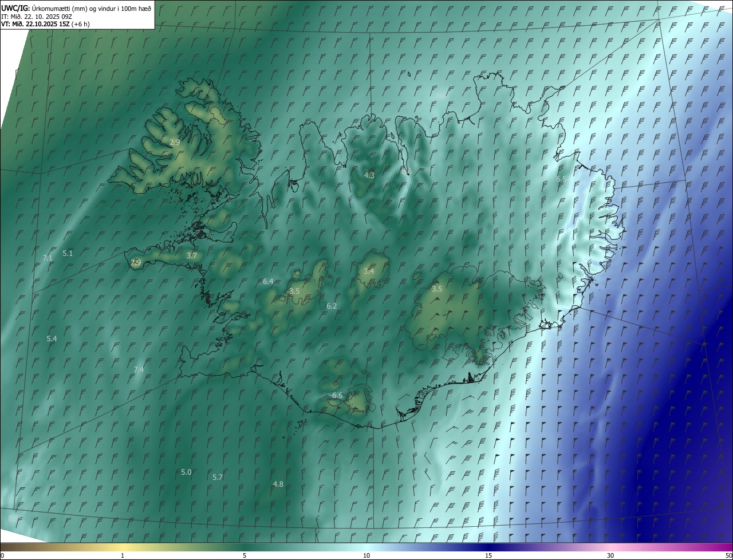This screenshot has width=733, height=560.
Task: Click the color scale label '15'
Action: (488, 555)
